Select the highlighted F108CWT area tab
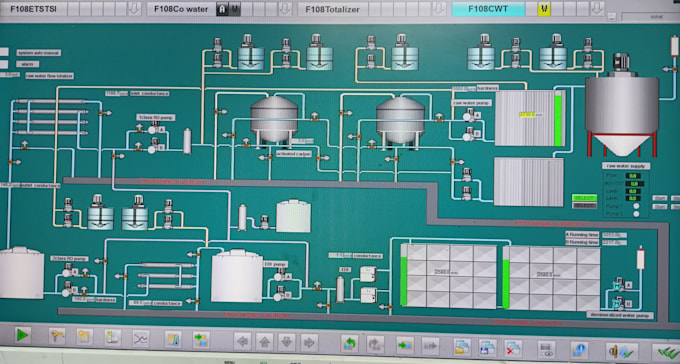Viewport: 680px width, 364px height. pos(488,9)
